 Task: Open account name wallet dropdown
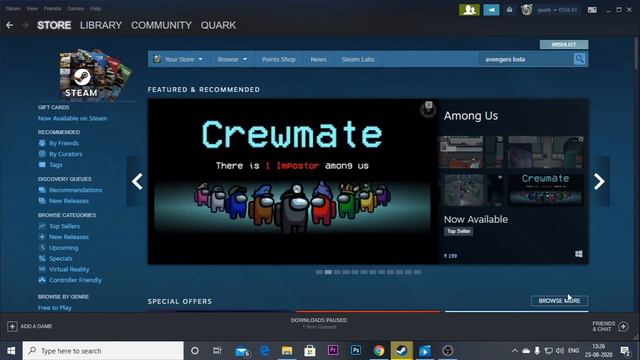coord(557,10)
